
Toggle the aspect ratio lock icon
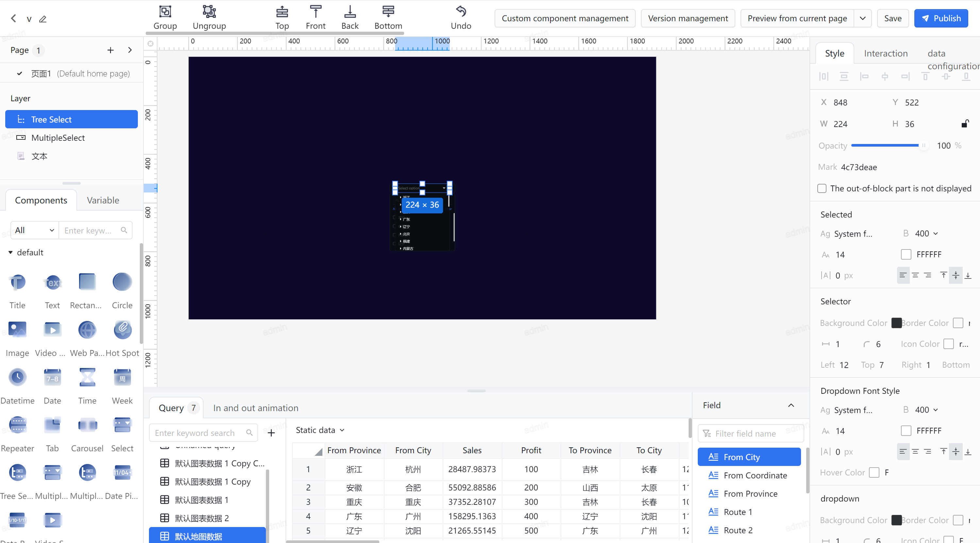965,123
